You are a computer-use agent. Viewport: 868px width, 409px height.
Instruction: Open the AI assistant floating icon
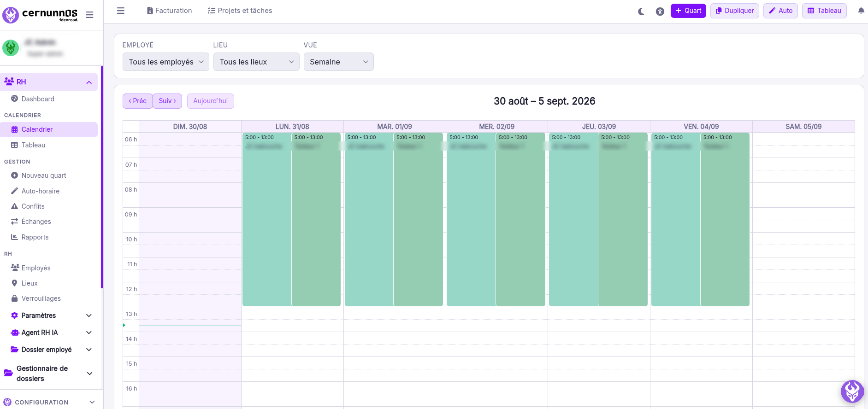click(x=852, y=391)
